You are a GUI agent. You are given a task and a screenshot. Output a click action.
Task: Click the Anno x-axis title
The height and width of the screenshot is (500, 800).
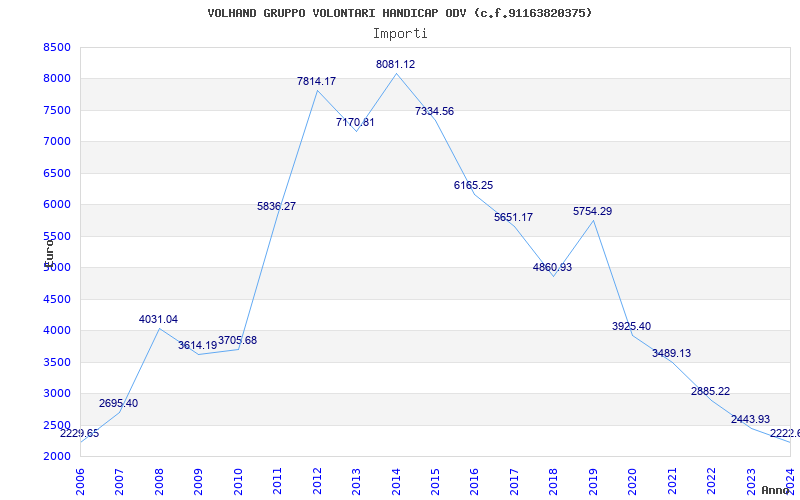pos(775,491)
